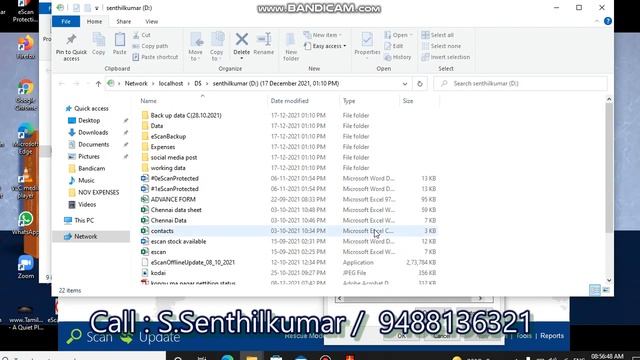Screen dimensions: 640x360
Task: Select the eScanOfflineUpdate_08_10_2021 application
Action: 193,262
